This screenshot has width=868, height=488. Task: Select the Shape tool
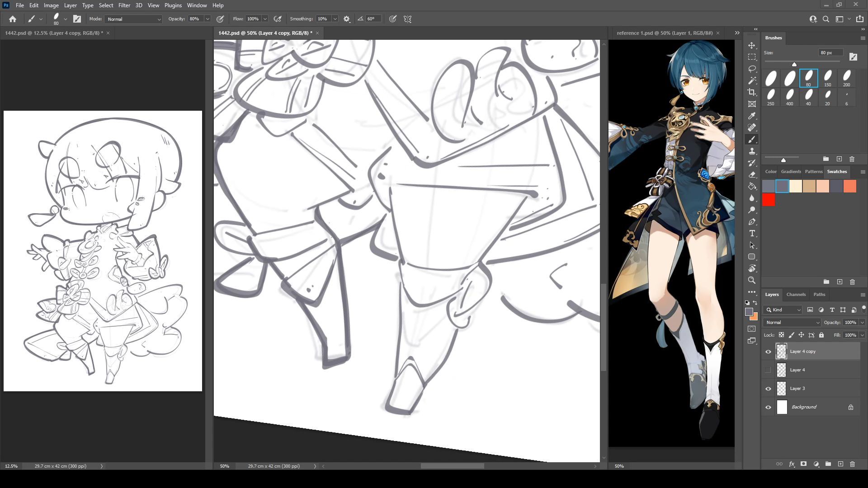point(752,257)
